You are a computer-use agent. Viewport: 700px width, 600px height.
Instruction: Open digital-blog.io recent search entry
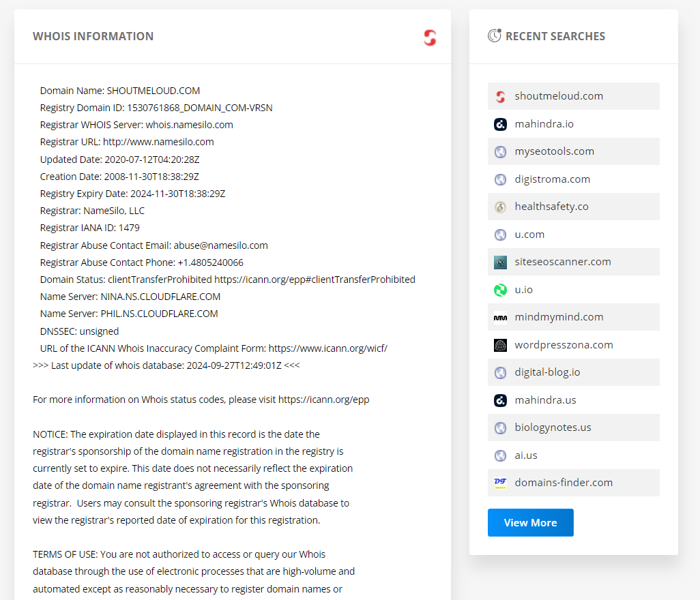point(547,372)
